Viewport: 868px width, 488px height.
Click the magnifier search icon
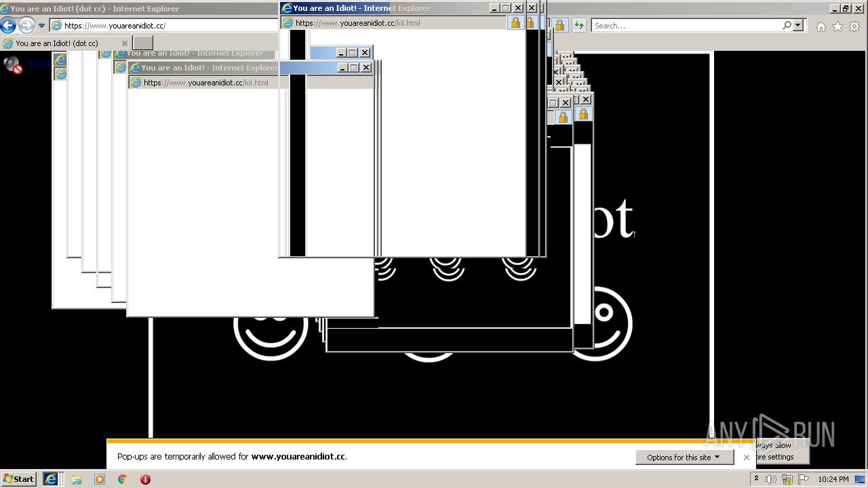pyautogui.click(x=787, y=26)
